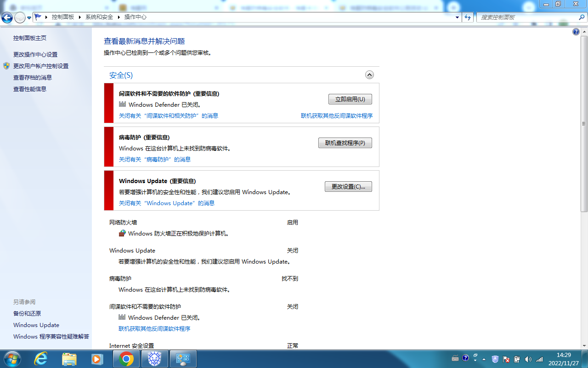Open Windows Explorer from the taskbar
Screen dimensions: 588x368
pos(69,359)
